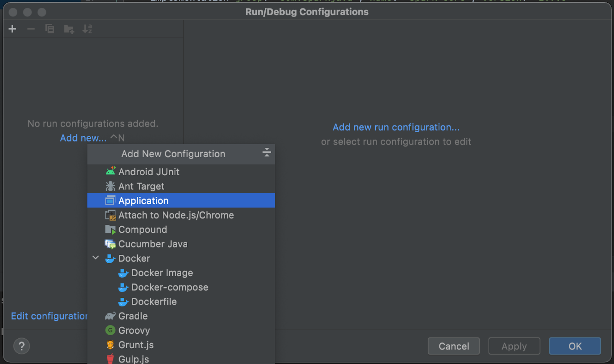Choose Cucumber Java from the list
Viewport: 614px width, 364px height.
(153, 244)
